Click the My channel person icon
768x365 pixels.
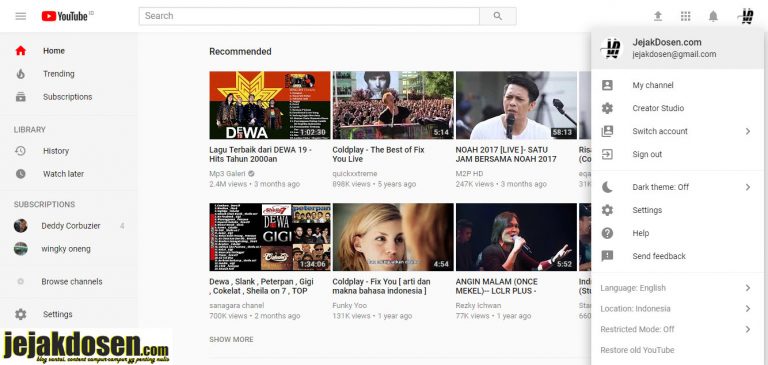[x=607, y=85]
